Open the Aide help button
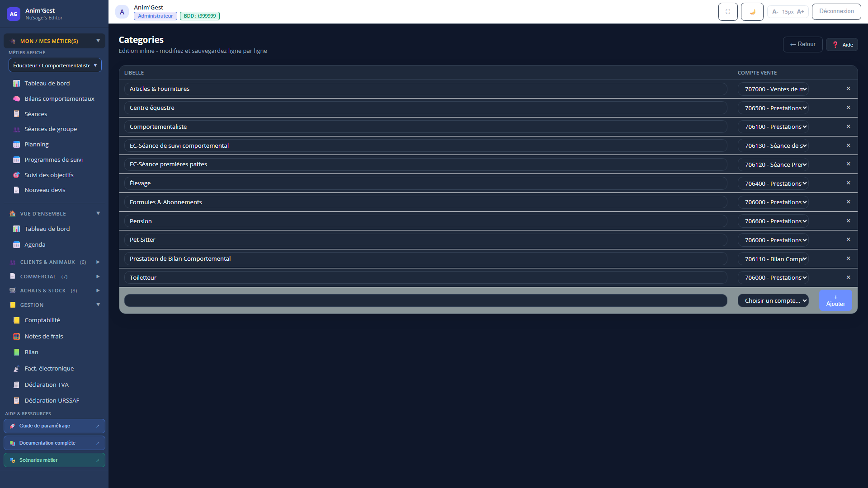 (x=842, y=45)
